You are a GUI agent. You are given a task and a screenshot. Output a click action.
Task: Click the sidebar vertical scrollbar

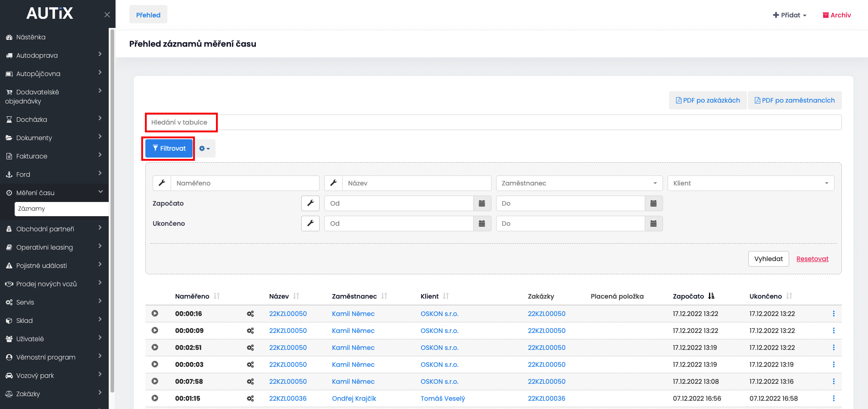(112, 211)
